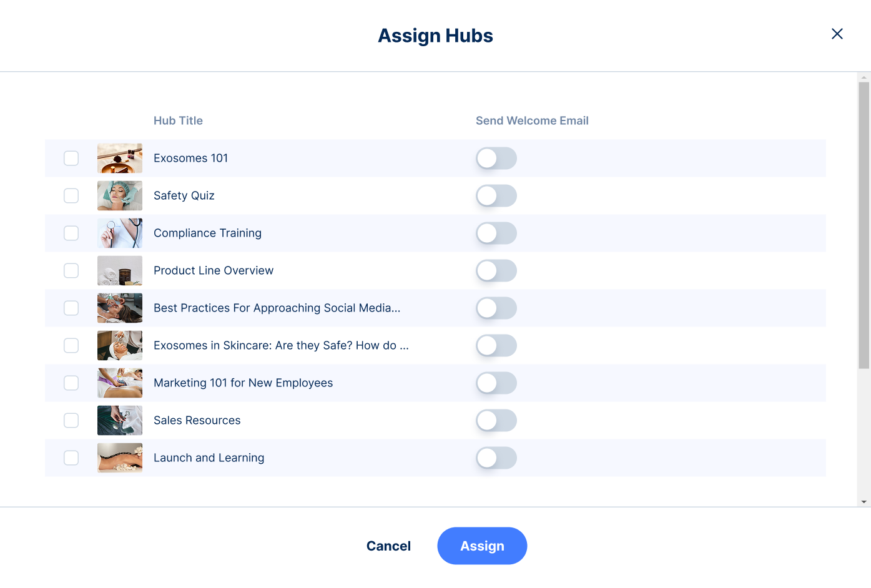Toggle welcome email for Safety Quiz
Screen dimensions: 871x588
(x=496, y=195)
